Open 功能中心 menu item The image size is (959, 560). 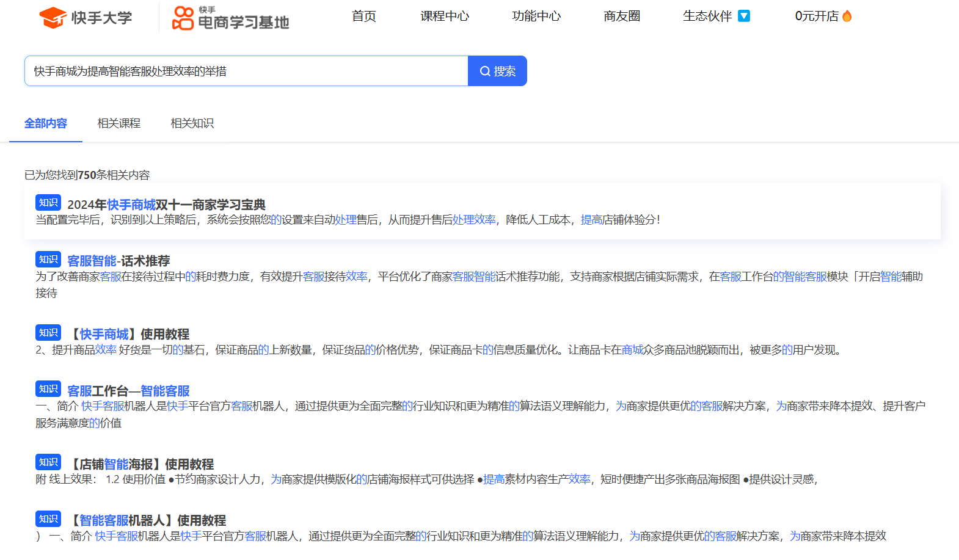pos(536,16)
